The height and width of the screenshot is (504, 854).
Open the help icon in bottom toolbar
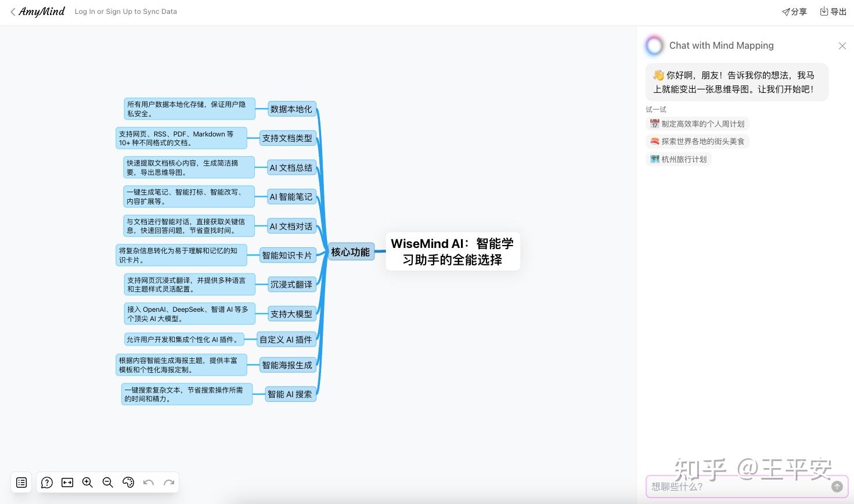coord(47,483)
